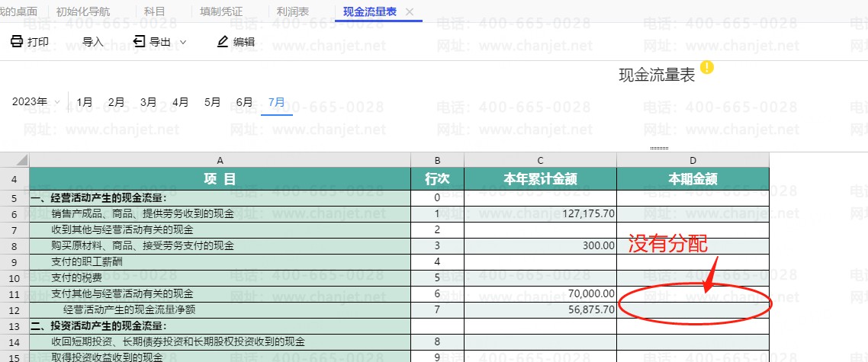Choose the 6月 period
Screen dimensions: 868x362
pyautogui.click(x=245, y=102)
